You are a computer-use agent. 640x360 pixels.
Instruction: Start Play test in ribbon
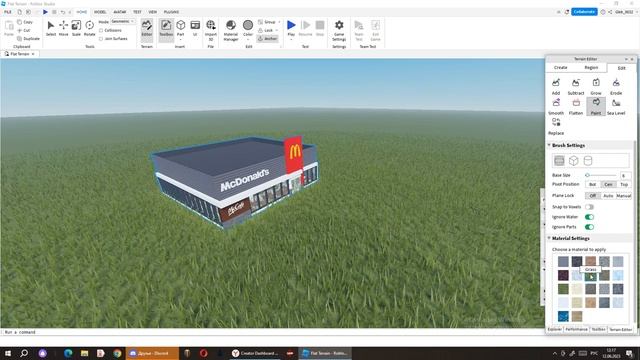point(291,29)
